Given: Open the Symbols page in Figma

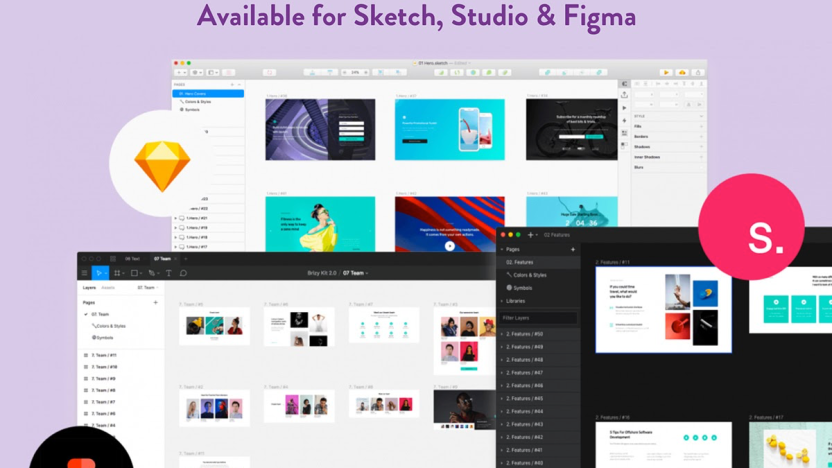Looking at the screenshot, I should coord(103,337).
